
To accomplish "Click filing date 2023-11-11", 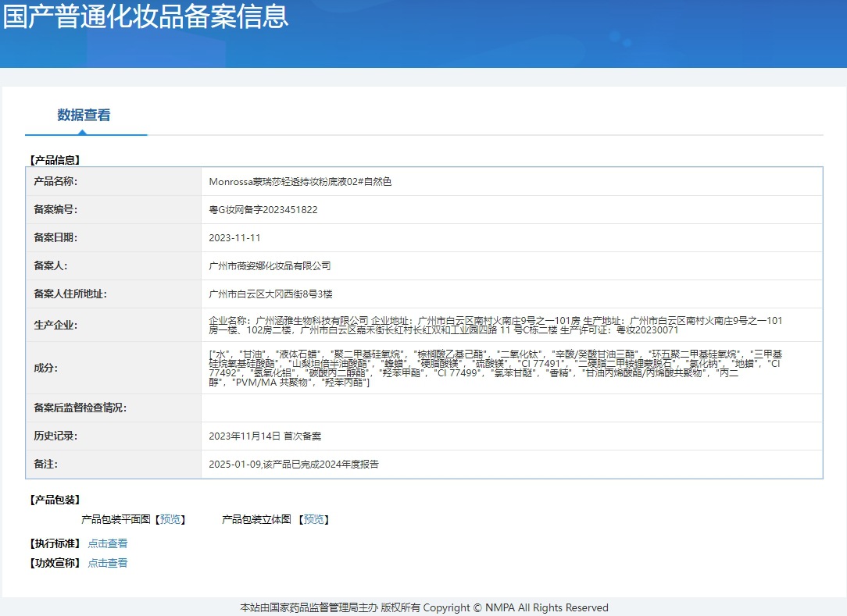I will pyautogui.click(x=234, y=237).
